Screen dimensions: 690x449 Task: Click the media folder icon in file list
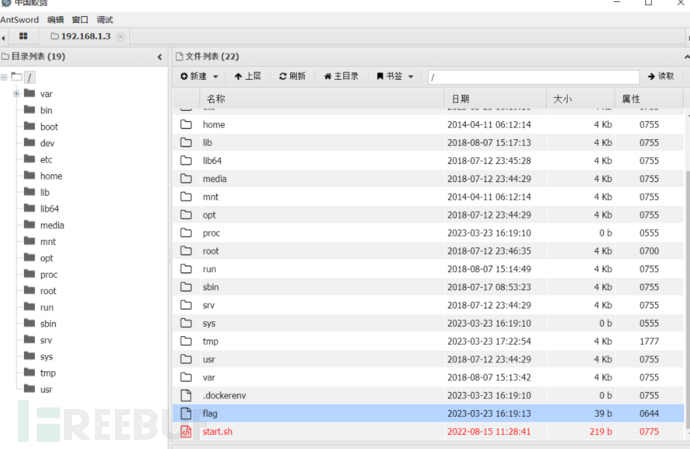tap(186, 178)
